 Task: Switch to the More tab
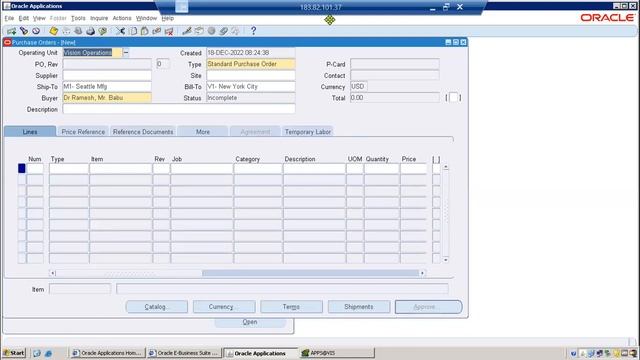(x=203, y=131)
